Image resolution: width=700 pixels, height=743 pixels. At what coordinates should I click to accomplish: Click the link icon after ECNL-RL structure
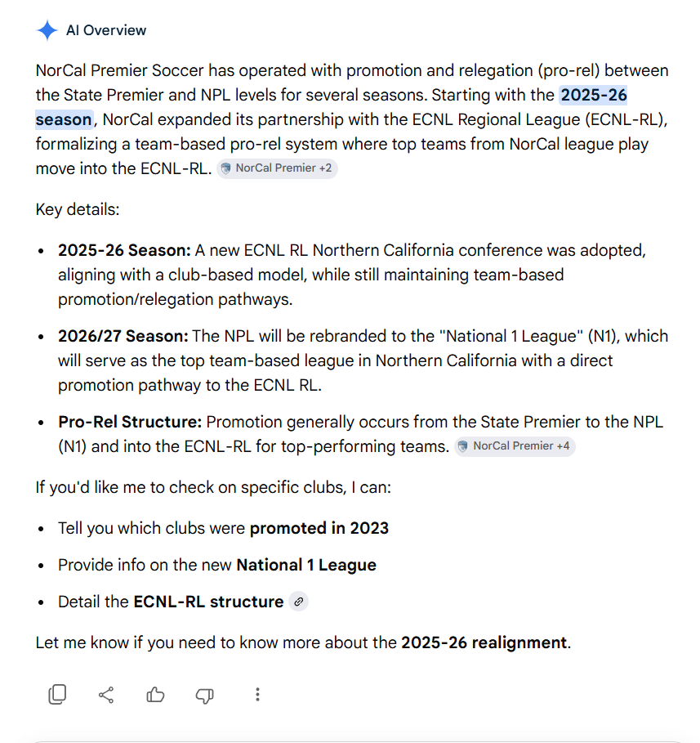tap(298, 602)
